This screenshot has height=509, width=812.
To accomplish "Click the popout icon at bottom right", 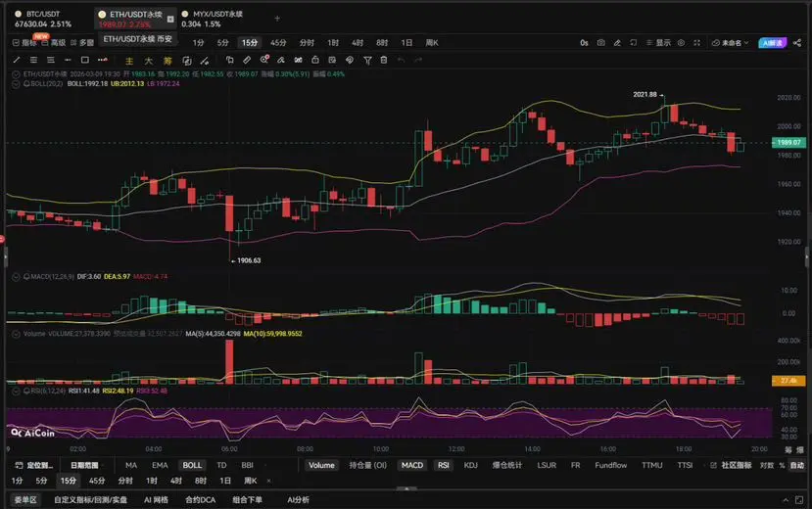I will tap(799, 499).
